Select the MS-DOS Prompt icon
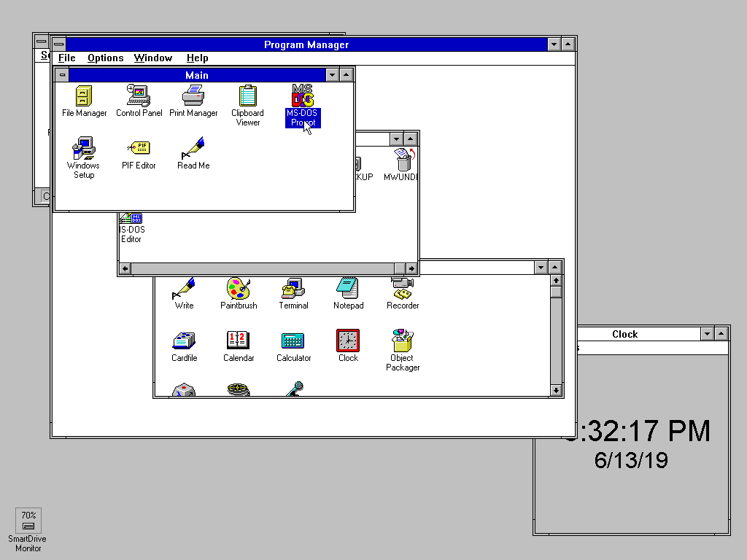The image size is (747, 560). pyautogui.click(x=302, y=96)
